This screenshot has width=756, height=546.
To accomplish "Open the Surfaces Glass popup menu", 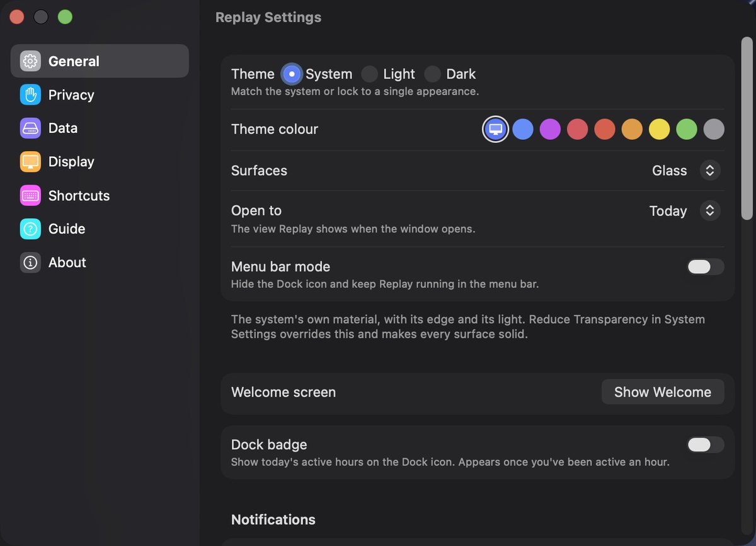I will (x=686, y=171).
